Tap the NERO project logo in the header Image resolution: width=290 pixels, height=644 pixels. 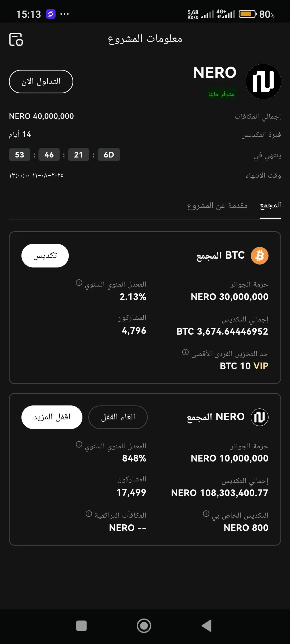click(x=263, y=82)
